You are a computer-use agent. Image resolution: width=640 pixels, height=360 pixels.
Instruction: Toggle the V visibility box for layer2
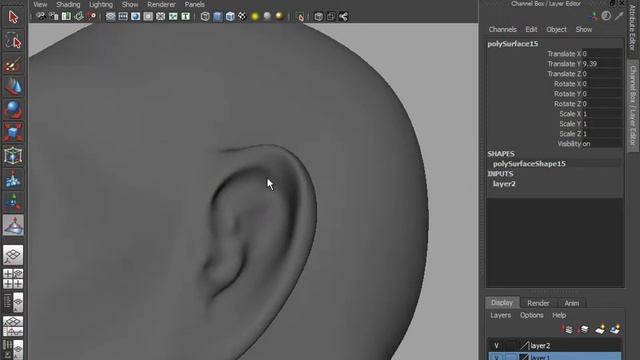point(496,346)
